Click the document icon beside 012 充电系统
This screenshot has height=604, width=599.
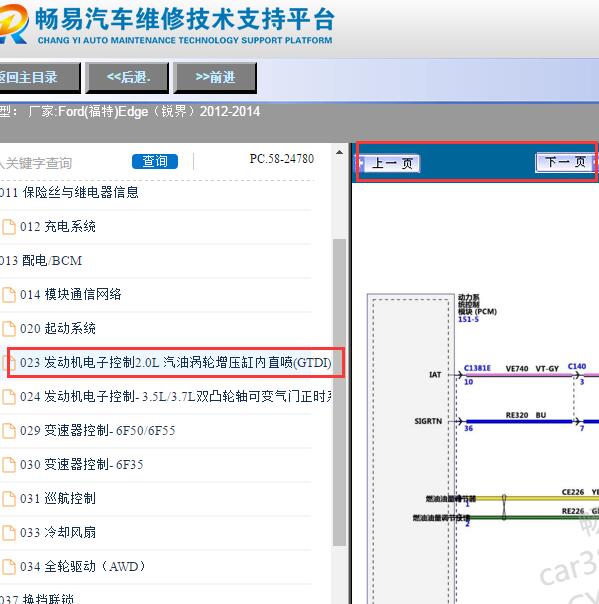9,227
